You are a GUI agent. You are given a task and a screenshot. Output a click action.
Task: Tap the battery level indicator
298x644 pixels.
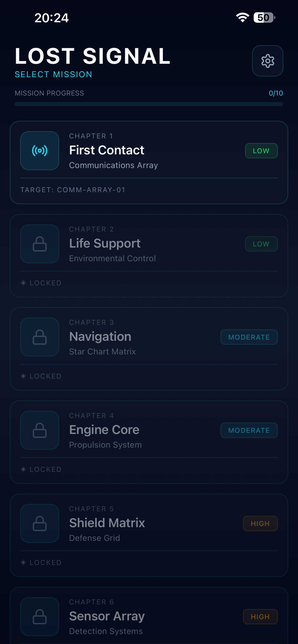(264, 17)
